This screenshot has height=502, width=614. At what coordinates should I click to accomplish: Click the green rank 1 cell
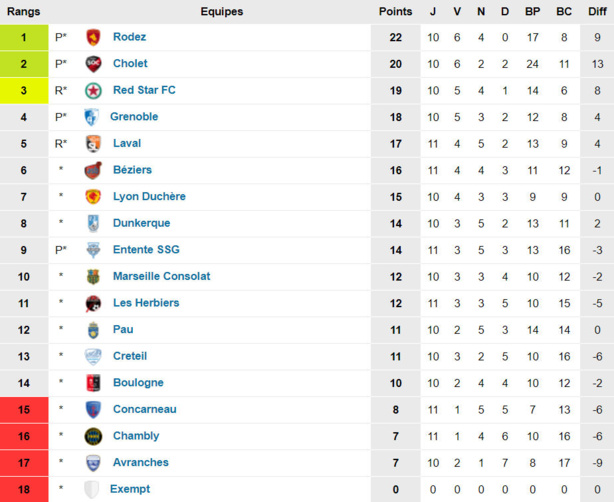click(x=24, y=37)
